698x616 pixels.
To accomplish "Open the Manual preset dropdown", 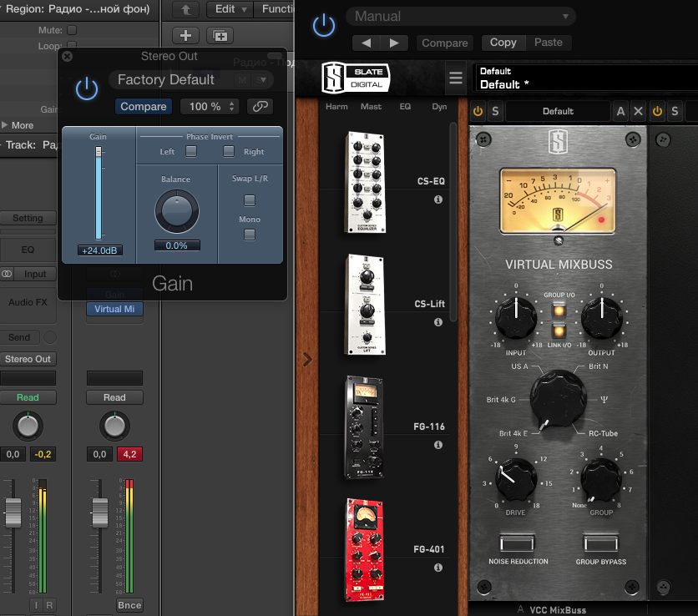I will pos(461,17).
